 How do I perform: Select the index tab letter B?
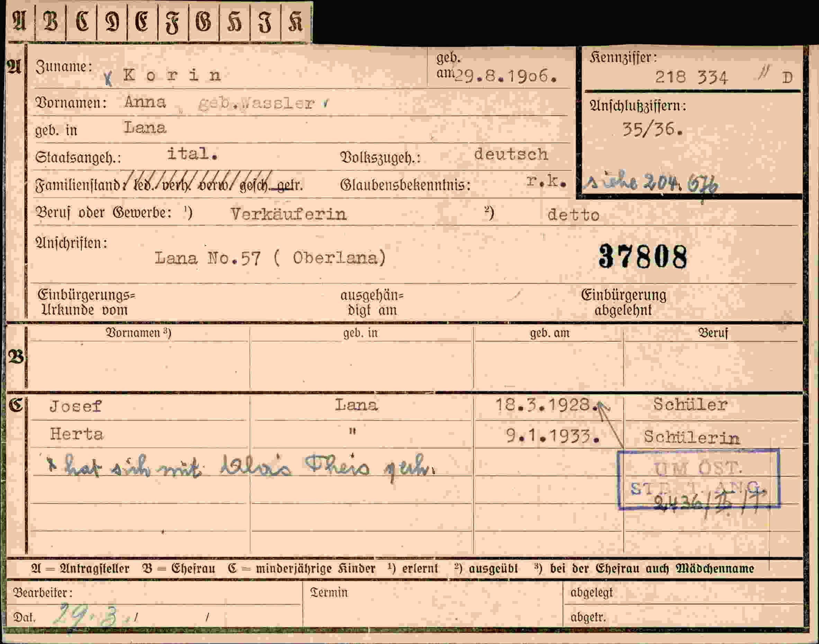pos(51,21)
